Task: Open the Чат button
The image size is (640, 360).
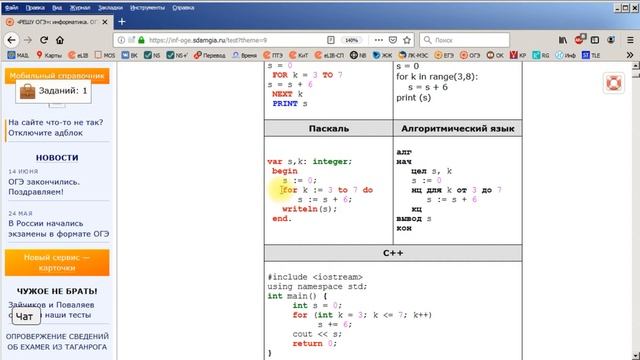Action: (26, 316)
